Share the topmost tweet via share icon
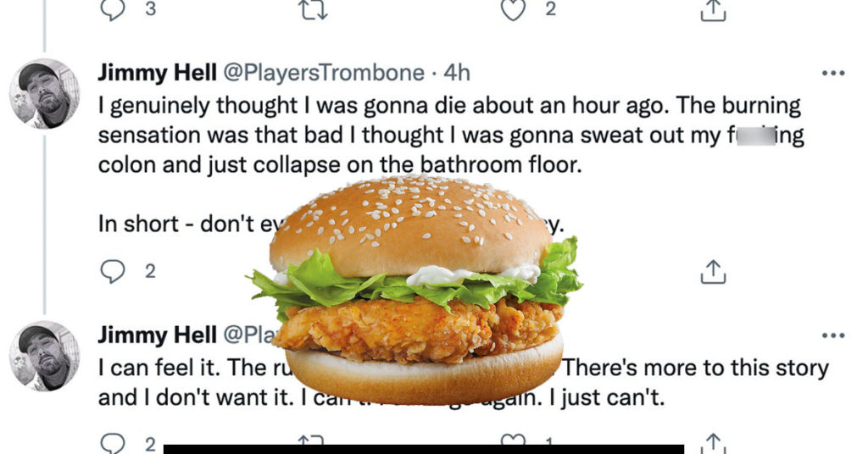Screen dimensions: 868x454 tap(713, 10)
